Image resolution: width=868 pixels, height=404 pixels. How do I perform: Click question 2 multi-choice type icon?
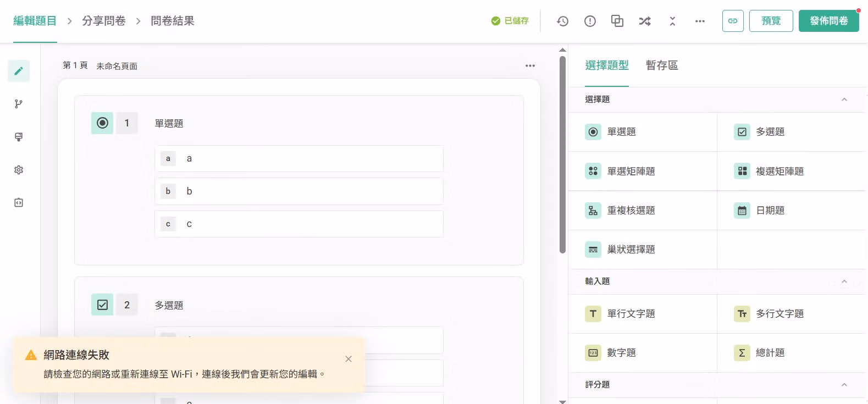coord(102,305)
